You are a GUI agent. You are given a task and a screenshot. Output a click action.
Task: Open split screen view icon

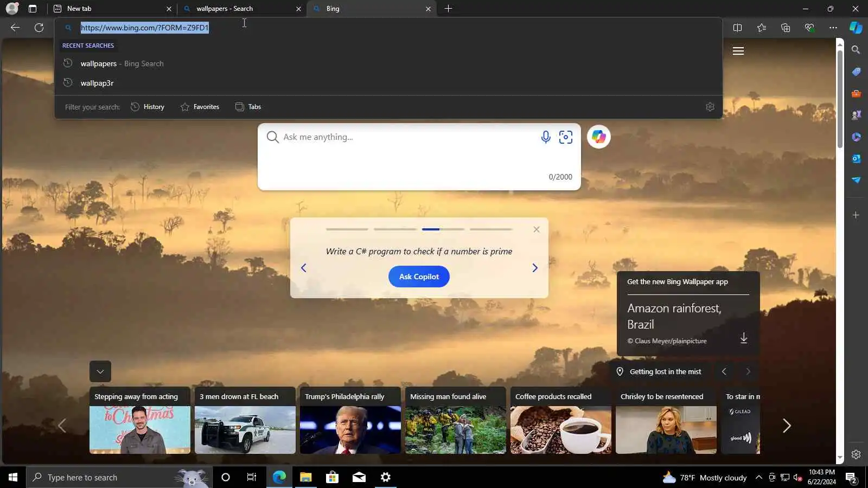[737, 28]
